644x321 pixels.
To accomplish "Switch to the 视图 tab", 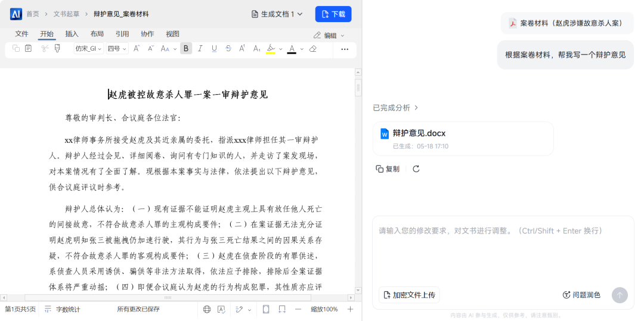I will [172, 34].
